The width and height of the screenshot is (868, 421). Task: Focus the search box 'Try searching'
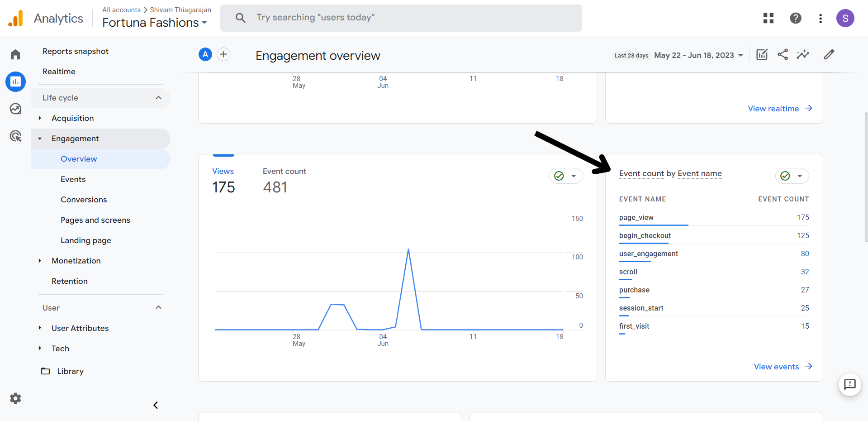401,18
